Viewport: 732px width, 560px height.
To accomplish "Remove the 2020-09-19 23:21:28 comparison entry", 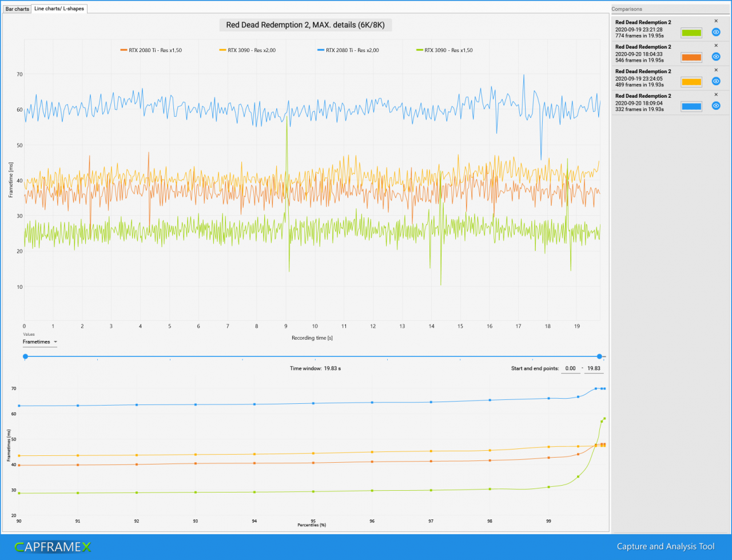I will 715,21.
